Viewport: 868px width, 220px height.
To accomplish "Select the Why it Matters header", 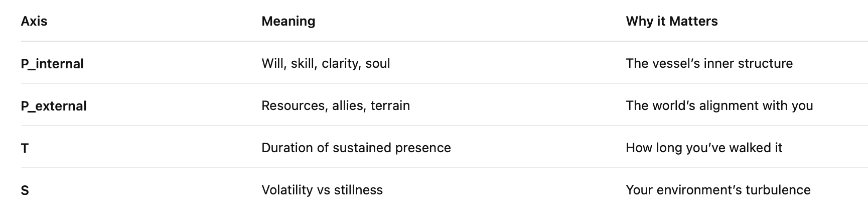I will [671, 21].
